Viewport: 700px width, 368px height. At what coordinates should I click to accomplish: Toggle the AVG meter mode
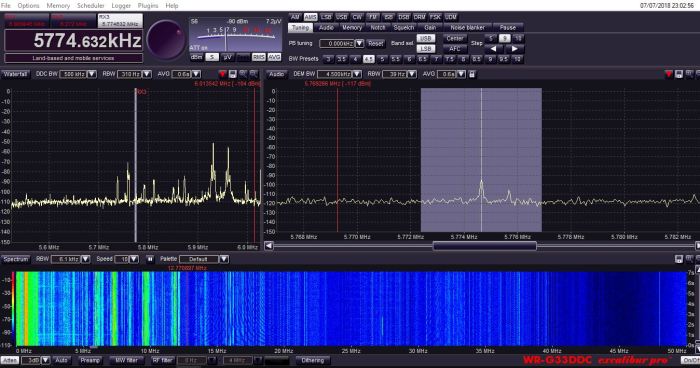274,57
